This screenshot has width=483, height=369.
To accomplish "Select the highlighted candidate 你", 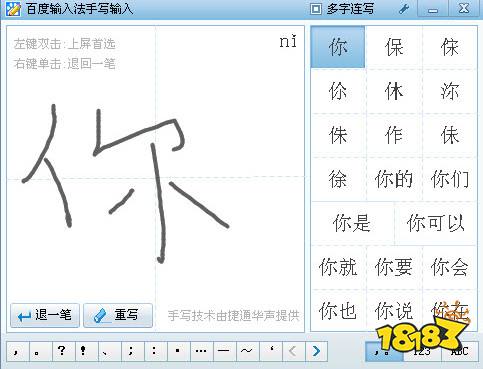I will tap(338, 47).
